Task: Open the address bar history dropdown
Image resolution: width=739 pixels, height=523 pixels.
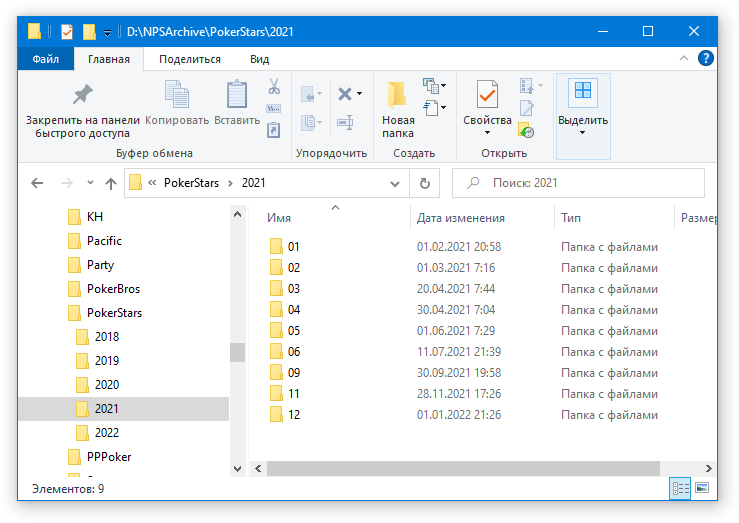Action: click(395, 184)
